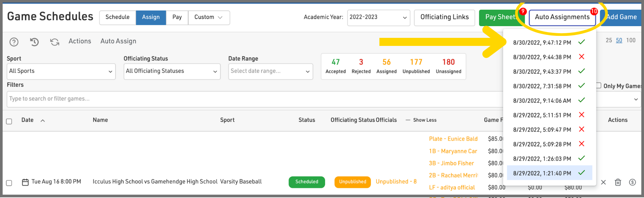This screenshot has width=644, height=198.
Task: Open the All Officiating Statuses dropdown
Action: (x=172, y=71)
